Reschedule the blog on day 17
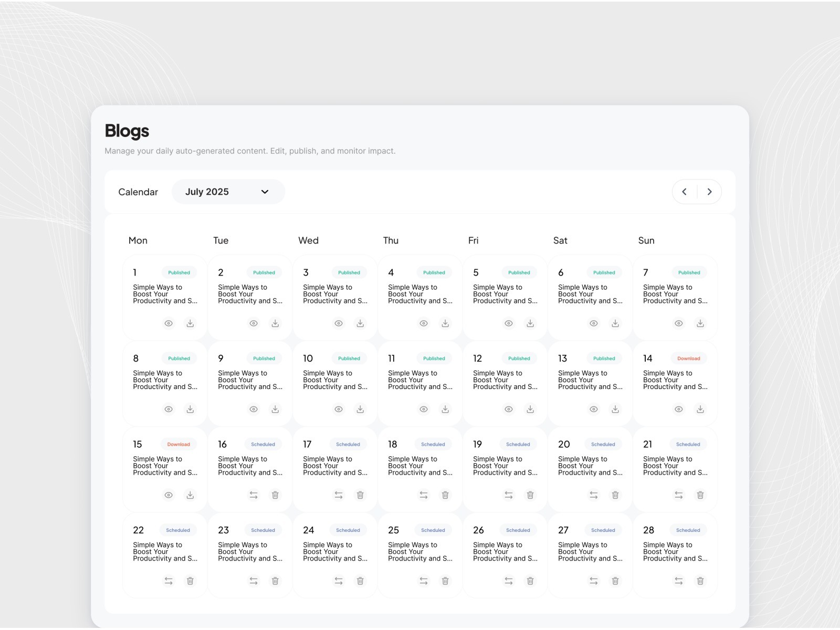Screen dimensions: 840x630 point(339,495)
